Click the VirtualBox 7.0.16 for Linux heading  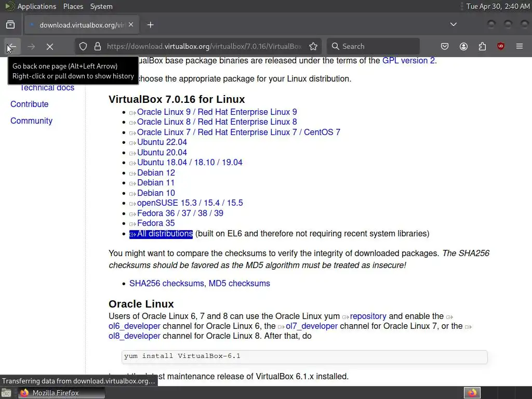point(177,99)
